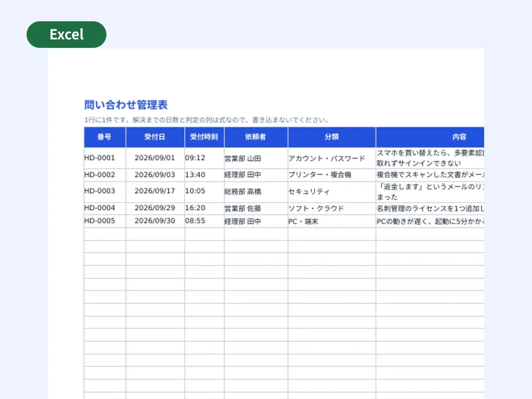532x399 pixels.
Task: Select content cell starting 名刺管理のライセンス
Action: pyautogui.click(x=430, y=208)
